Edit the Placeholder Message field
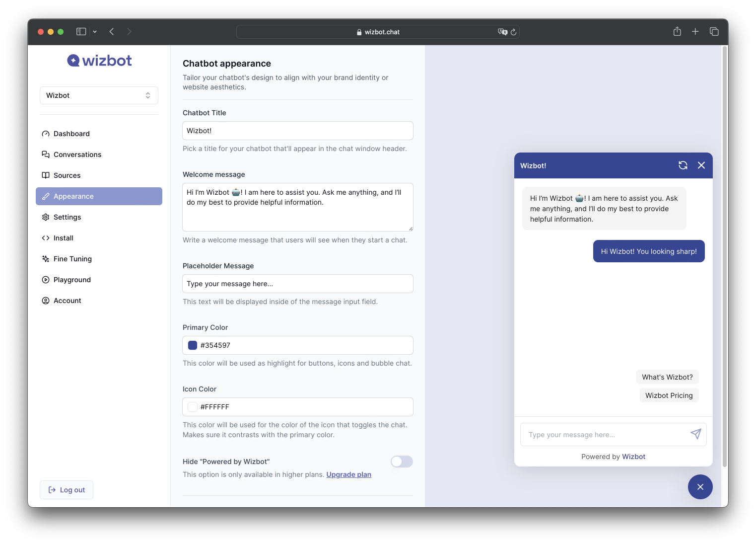 (298, 284)
